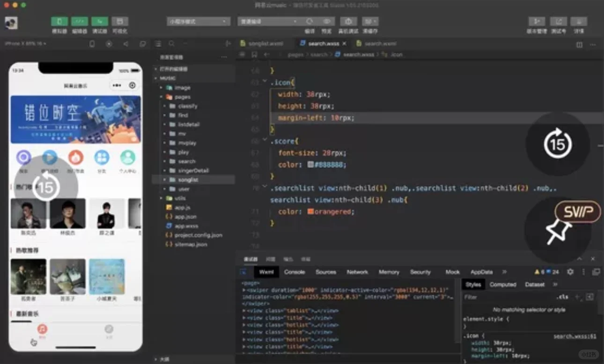The height and width of the screenshot is (364, 604).
Task: Fold the .score rule in the editor
Action: coord(265,140)
